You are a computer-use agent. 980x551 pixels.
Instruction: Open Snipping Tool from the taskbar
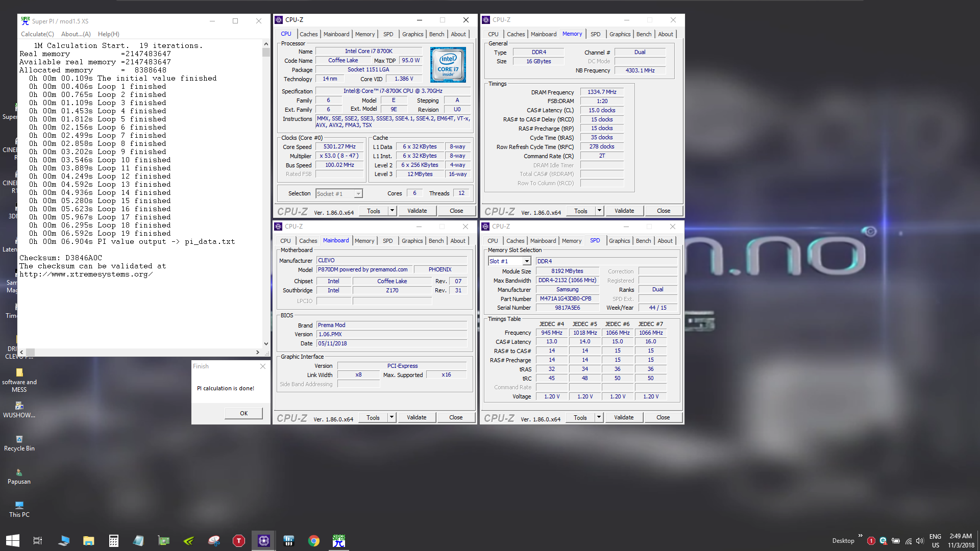pyautogui.click(x=214, y=540)
